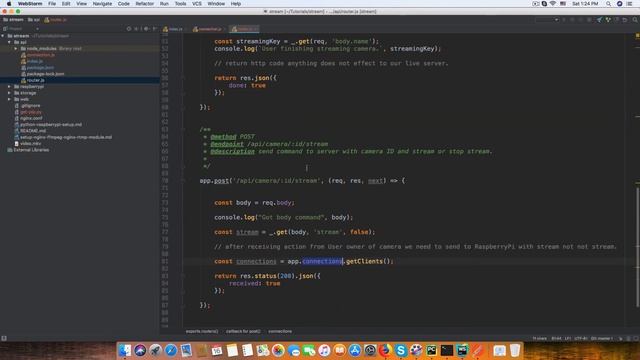Click the VCS update project arrow icon
This screenshot has width=640, height=360.
pos(599,20)
